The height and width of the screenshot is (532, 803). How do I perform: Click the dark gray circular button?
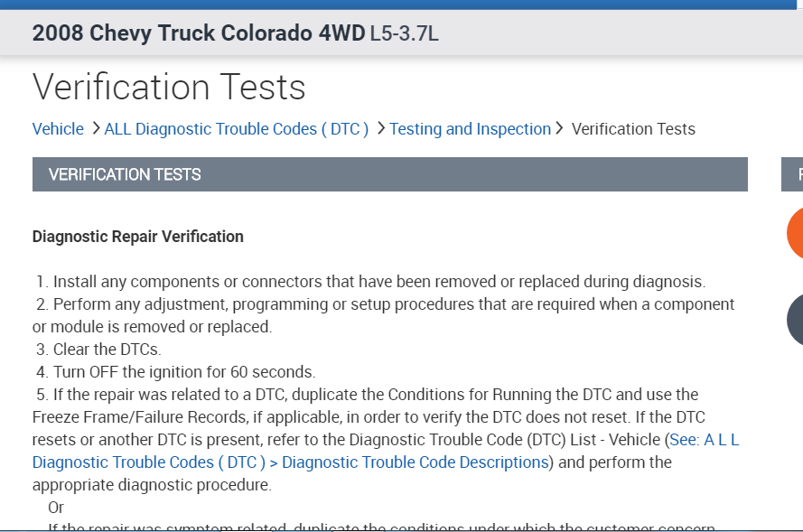(796, 320)
